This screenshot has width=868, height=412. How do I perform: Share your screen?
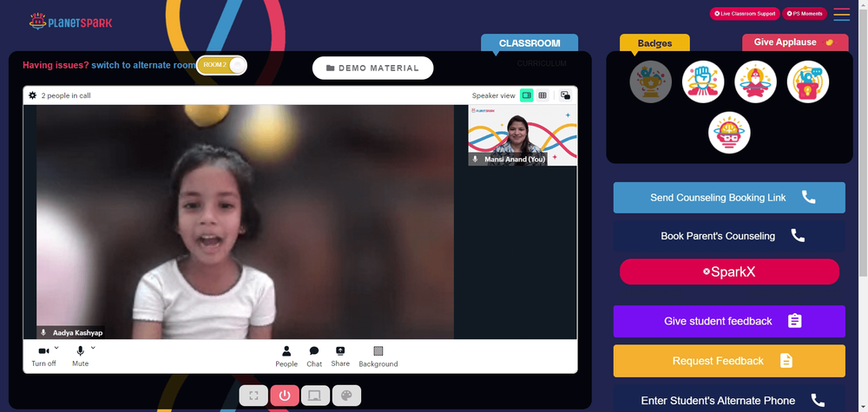(x=340, y=356)
